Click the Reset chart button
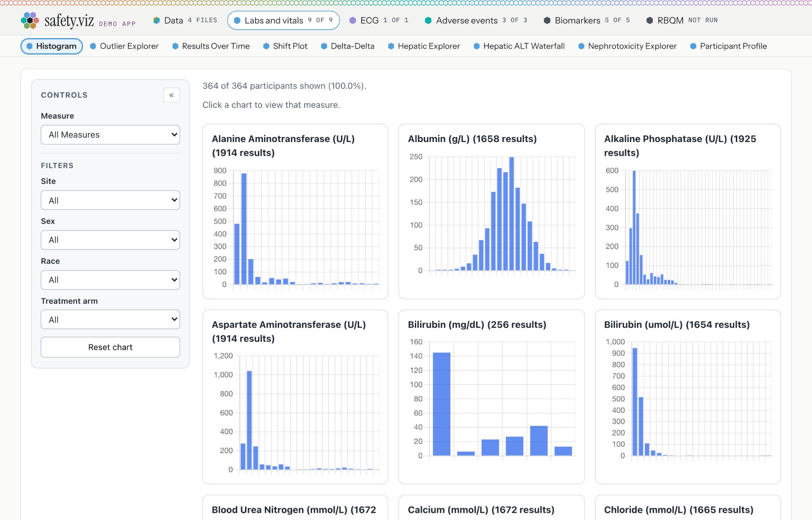This screenshot has height=520, width=812. pyautogui.click(x=110, y=347)
